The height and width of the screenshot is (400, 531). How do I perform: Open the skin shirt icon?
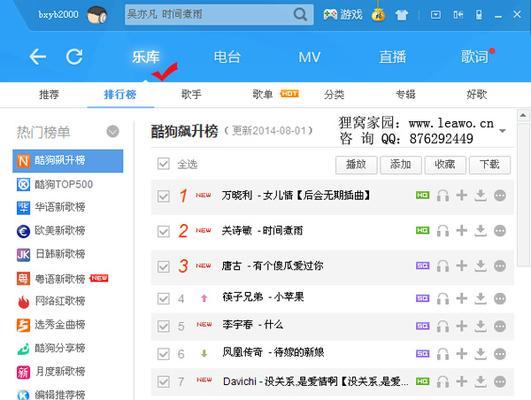(x=402, y=15)
